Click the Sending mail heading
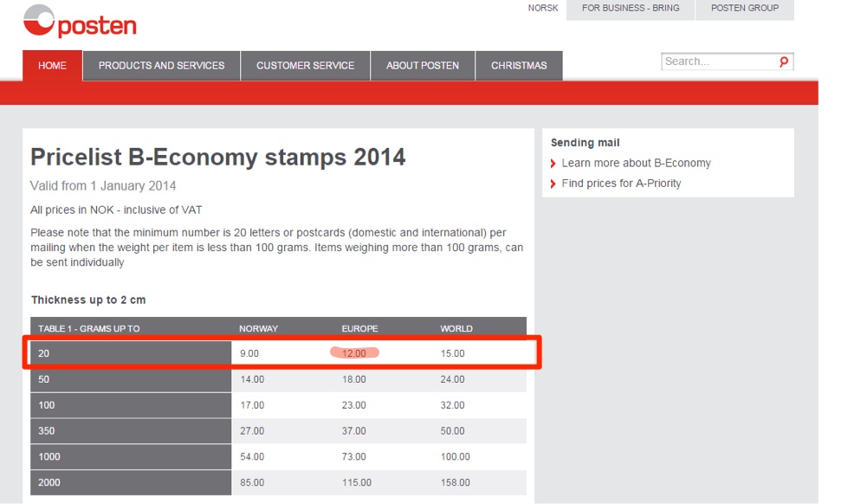 (585, 143)
